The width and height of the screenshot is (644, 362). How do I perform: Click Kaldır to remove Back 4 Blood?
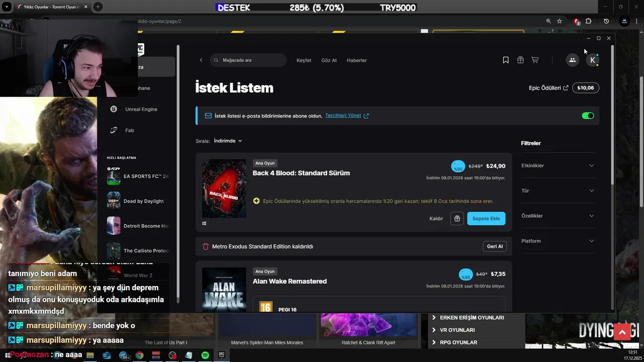tap(436, 219)
